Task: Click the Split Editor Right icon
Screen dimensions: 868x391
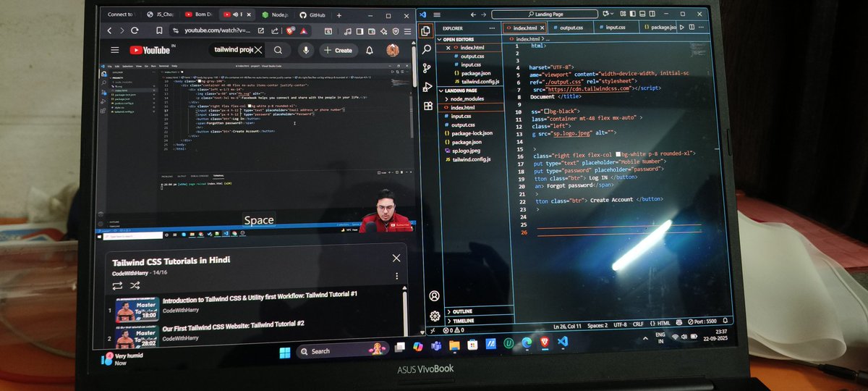Action: 692,27
